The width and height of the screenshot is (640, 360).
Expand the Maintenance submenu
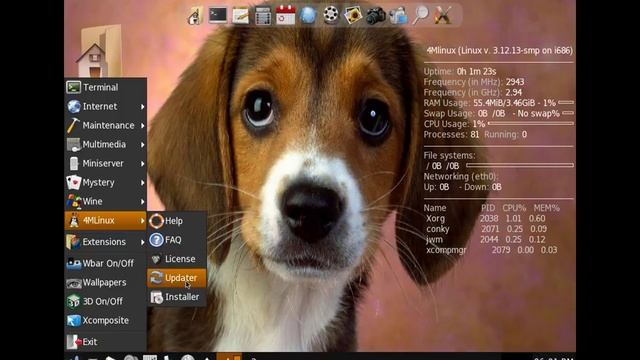pyautogui.click(x=105, y=125)
